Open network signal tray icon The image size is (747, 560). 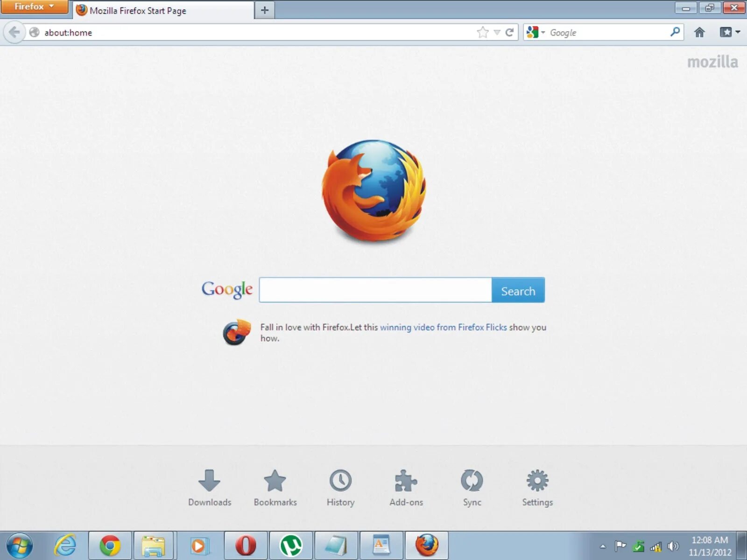pyautogui.click(x=656, y=546)
